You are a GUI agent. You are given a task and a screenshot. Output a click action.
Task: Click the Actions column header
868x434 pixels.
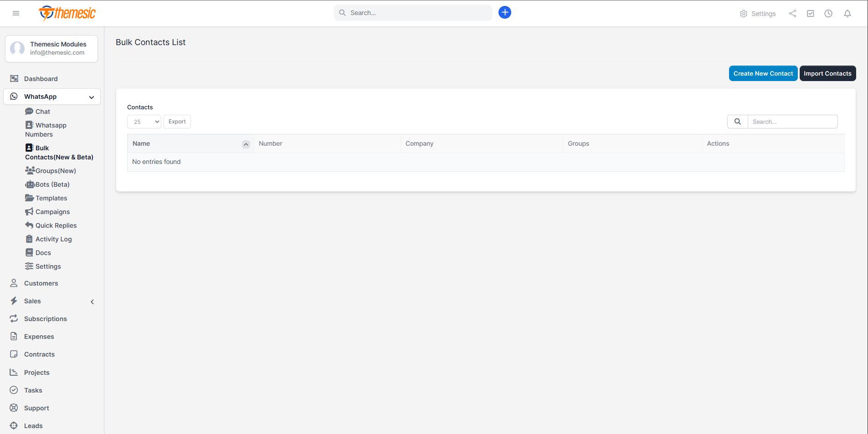pyautogui.click(x=773, y=143)
